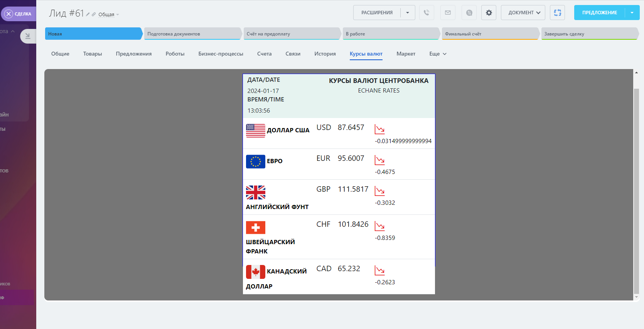Select the Финальный счёт stage
The height and width of the screenshot is (329, 644).
coord(490,34)
